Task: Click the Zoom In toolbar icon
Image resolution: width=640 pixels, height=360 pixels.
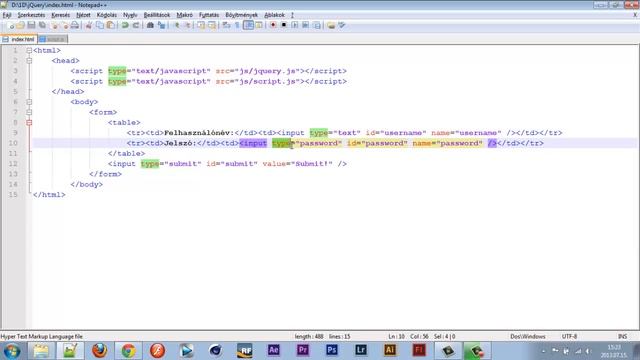Action: click(x=177, y=25)
